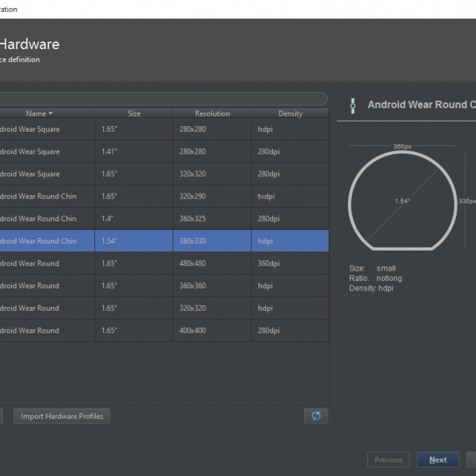
Task: Click the Previous button
Action: pyautogui.click(x=388, y=459)
